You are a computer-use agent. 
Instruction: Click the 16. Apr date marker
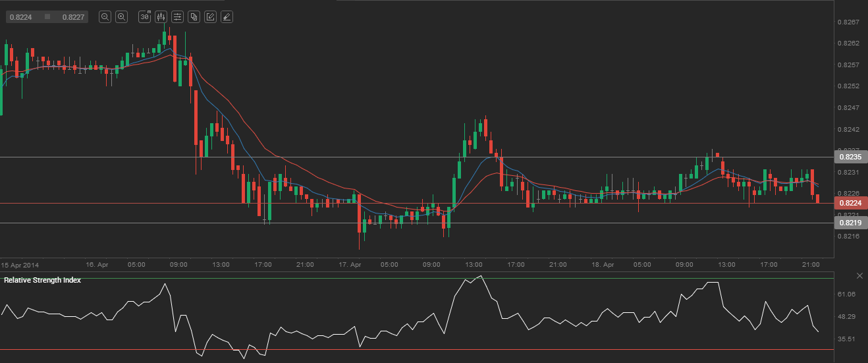[97, 264]
